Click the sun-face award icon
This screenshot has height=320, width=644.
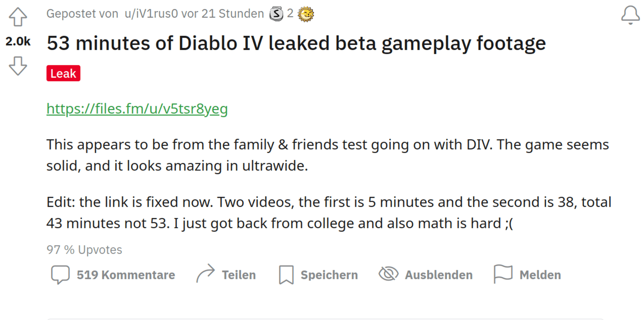point(306,14)
